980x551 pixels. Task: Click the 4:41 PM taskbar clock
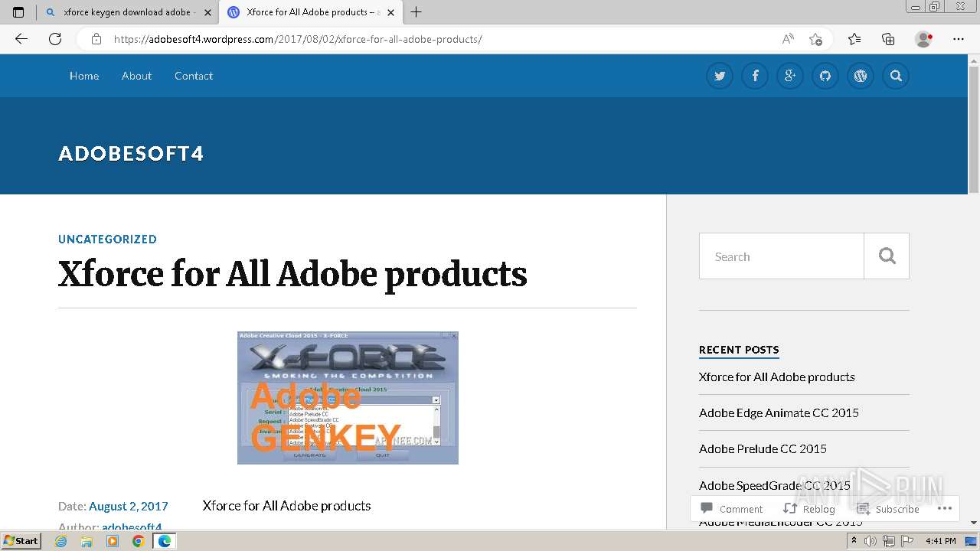pos(940,541)
